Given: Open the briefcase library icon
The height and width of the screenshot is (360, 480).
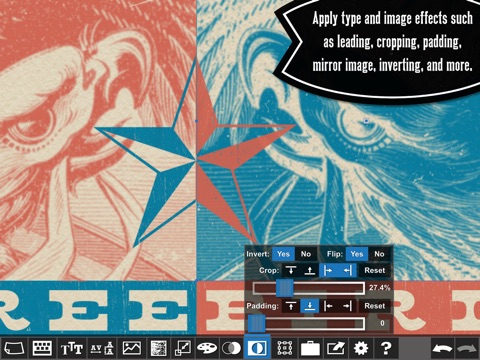Looking at the screenshot, I should click(310, 348).
